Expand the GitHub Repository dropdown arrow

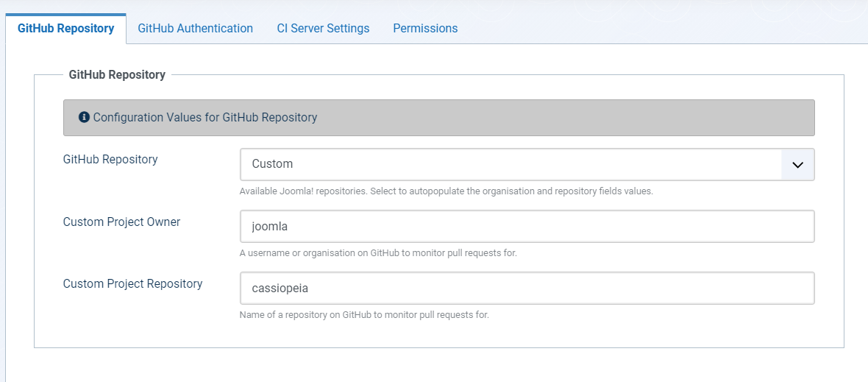tap(797, 165)
